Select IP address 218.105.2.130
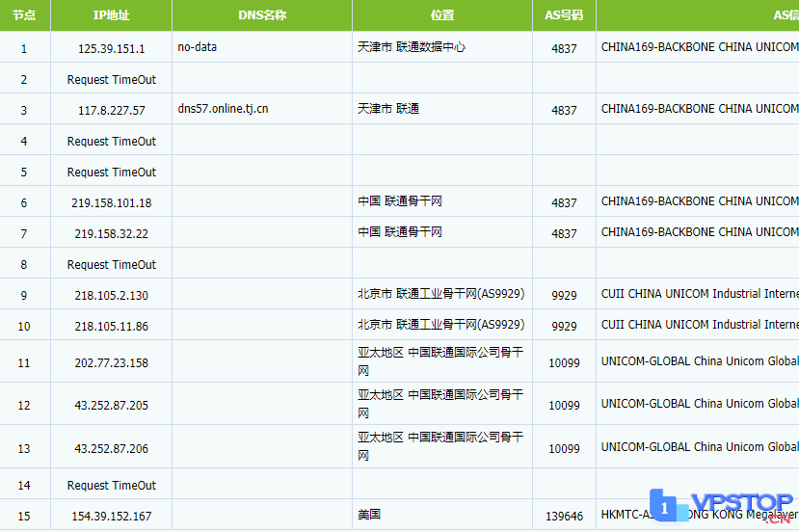 tap(111, 296)
